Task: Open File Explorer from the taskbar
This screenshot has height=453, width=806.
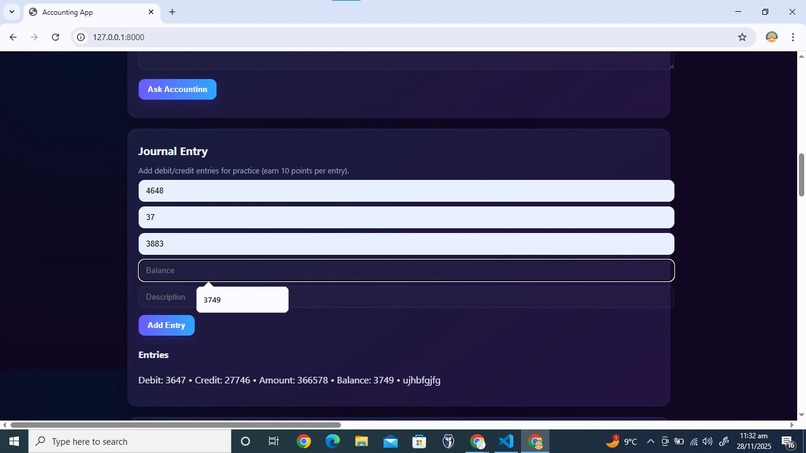Action: (x=361, y=441)
